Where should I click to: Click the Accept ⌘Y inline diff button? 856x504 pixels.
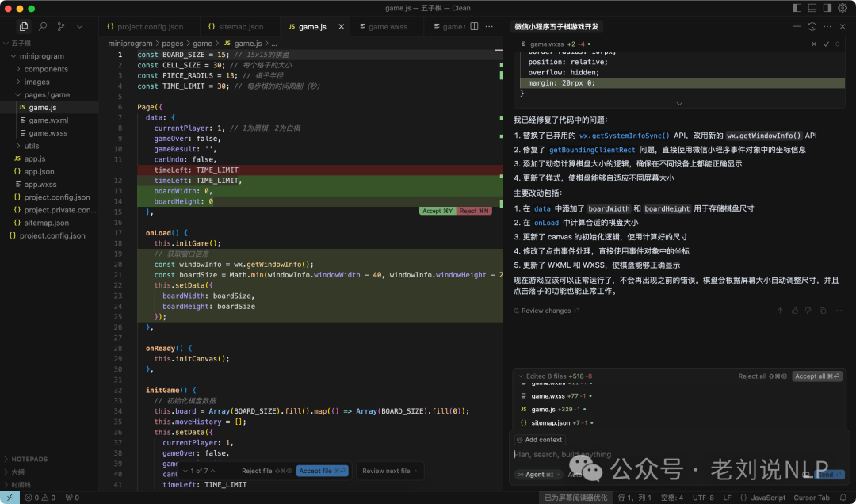click(438, 211)
